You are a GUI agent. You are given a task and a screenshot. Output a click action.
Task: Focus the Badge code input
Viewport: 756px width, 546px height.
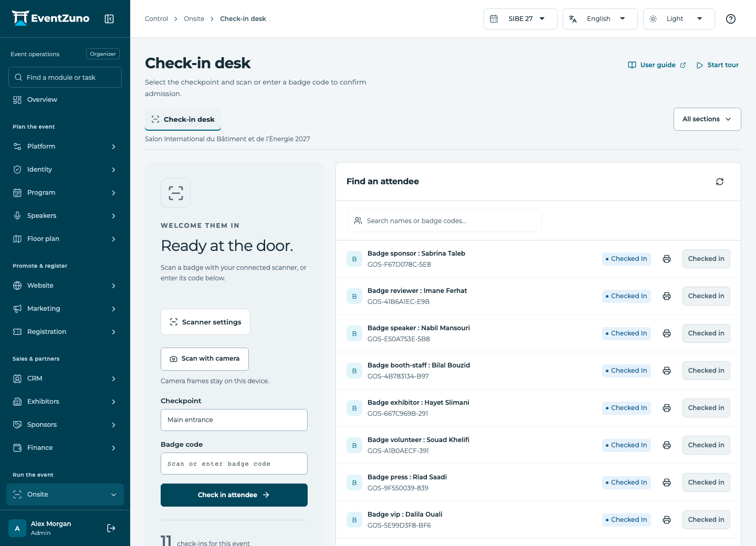(234, 464)
